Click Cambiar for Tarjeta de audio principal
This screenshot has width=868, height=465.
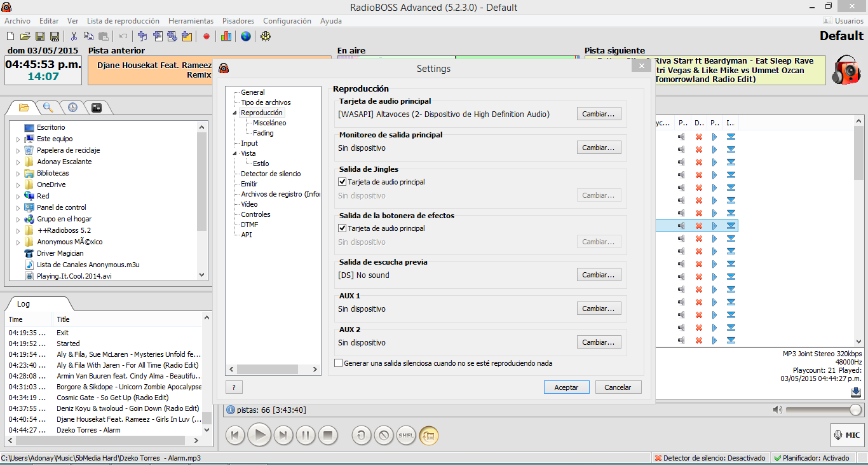(x=599, y=114)
